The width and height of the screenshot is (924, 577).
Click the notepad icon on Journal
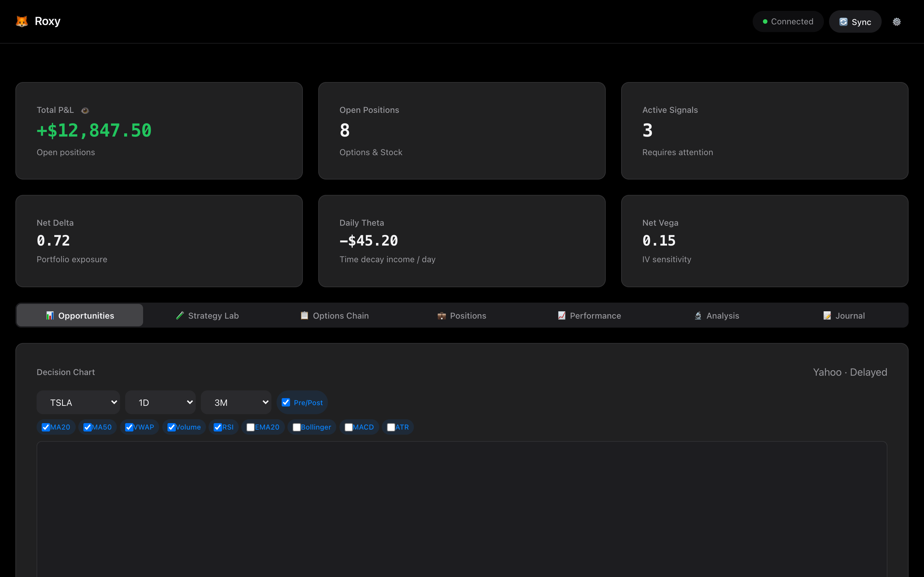(x=827, y=315)
